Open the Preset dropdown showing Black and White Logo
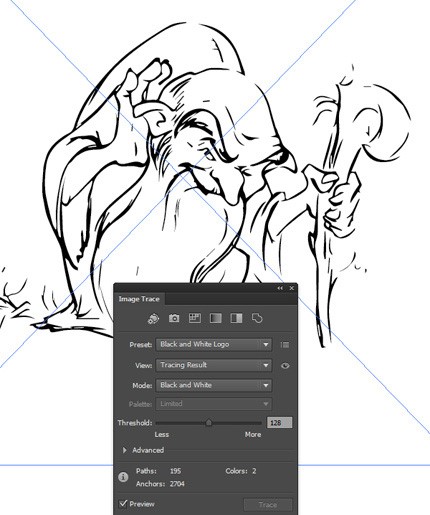The width and height of the screenshot is (430, 515). tap(214, 344)
